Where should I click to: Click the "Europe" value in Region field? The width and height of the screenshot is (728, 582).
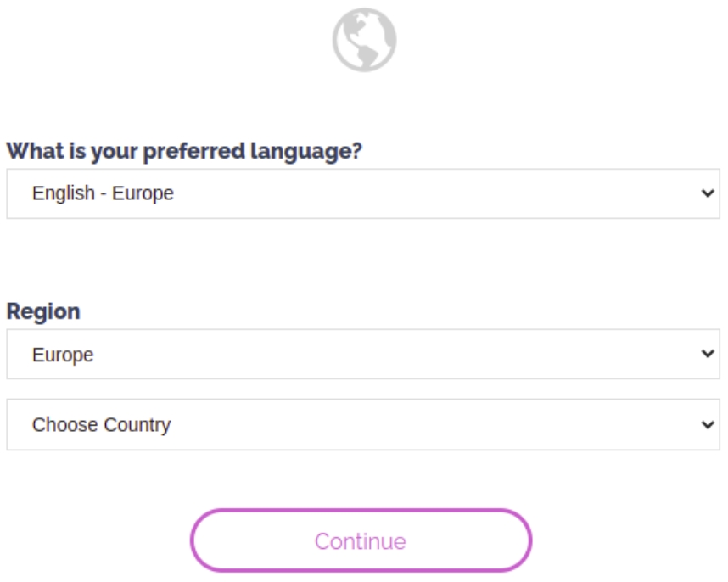pyautogui.click(x=63, y=355)
